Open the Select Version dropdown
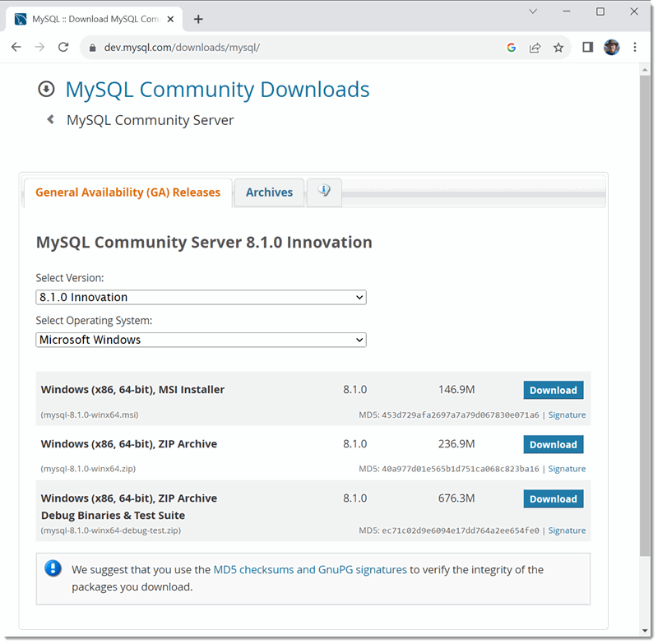This screenshot has width=658, height=644. click(201, 298)
